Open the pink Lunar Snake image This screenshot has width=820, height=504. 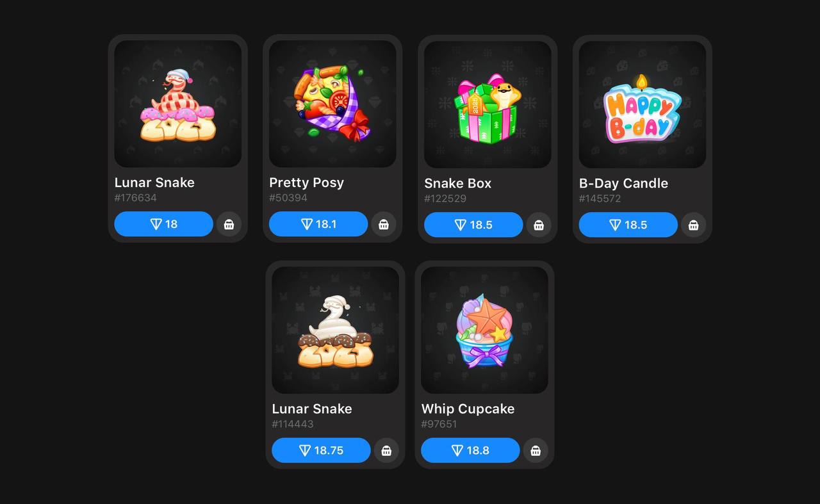178,104
